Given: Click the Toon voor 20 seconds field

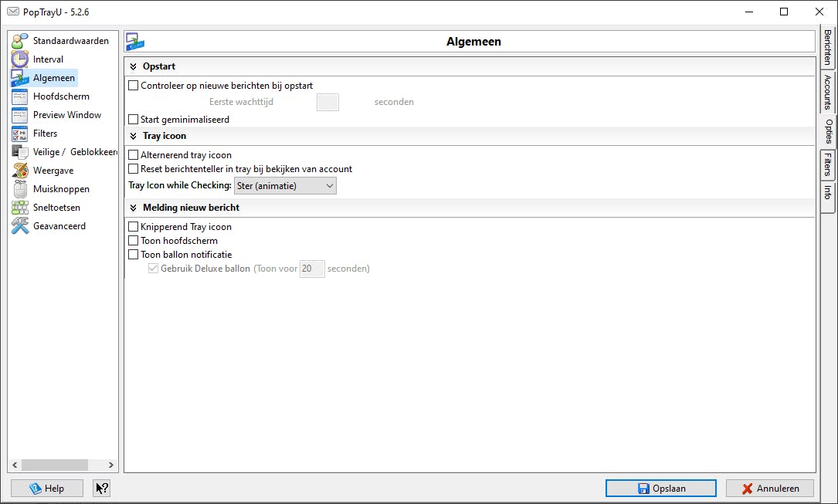Looking at the screenshot, I should coord(312,269).
